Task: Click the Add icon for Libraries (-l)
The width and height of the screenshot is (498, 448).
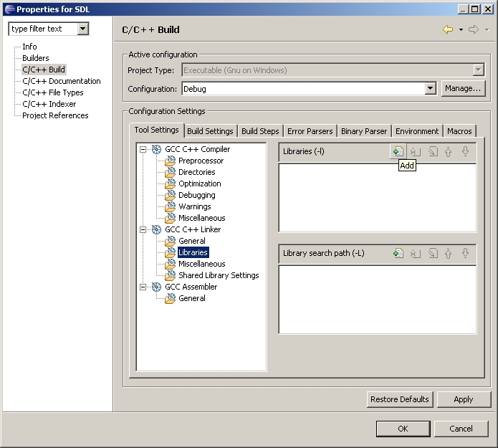Action: pyautogui.click(x=398, y=151)
